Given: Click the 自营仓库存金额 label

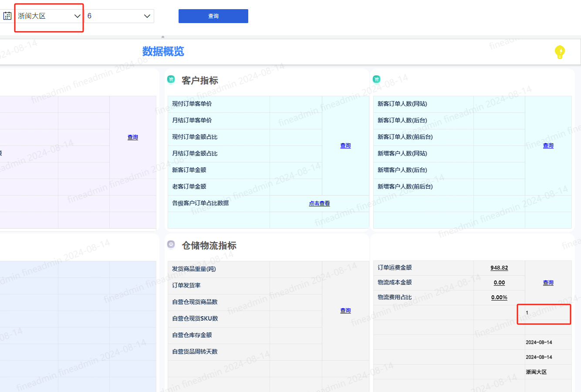Looking at the screenshot, I should coord(192,335).
